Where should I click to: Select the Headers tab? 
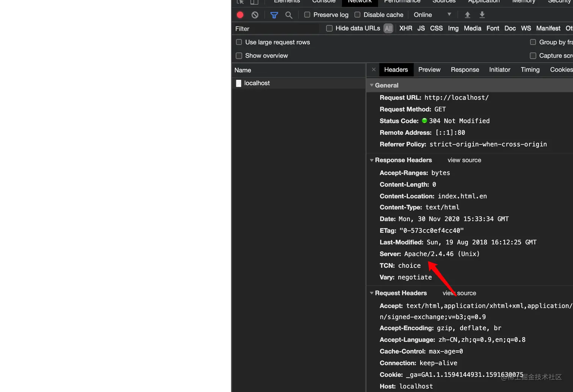(396, 70)
